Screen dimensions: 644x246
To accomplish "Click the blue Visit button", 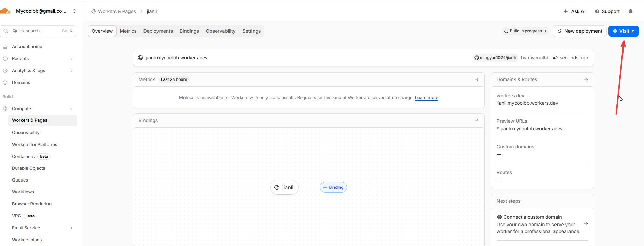I will [x=624, y=31].
